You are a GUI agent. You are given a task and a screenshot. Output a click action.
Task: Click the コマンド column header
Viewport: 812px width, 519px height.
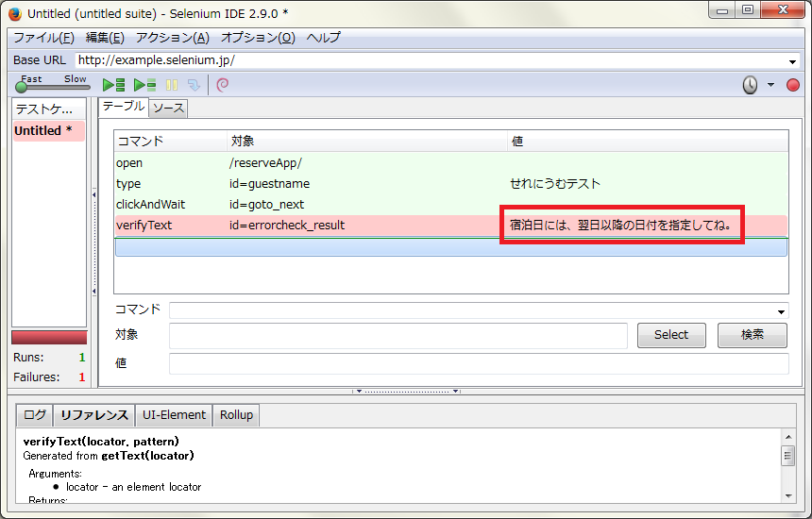tap(170, 142)
